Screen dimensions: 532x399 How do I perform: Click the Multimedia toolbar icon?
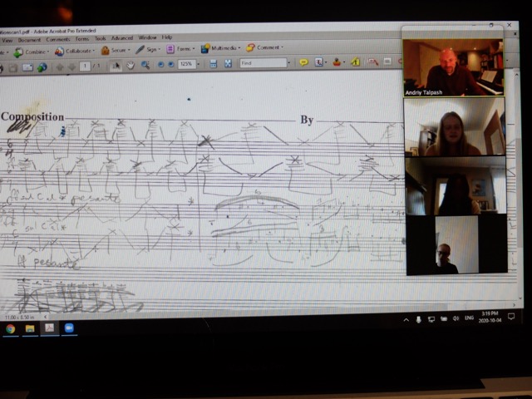[x=205, y=48]
